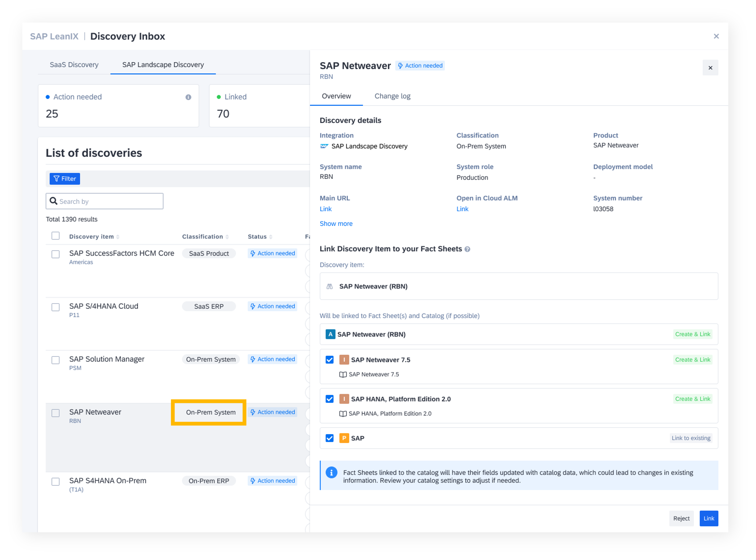Close the Discovery Inbox dialog
This screenshot has height=560, width=756.
coord(716,36)
